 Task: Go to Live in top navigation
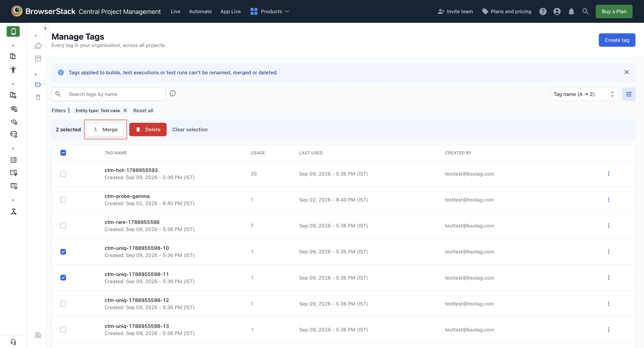pos(176,11)
